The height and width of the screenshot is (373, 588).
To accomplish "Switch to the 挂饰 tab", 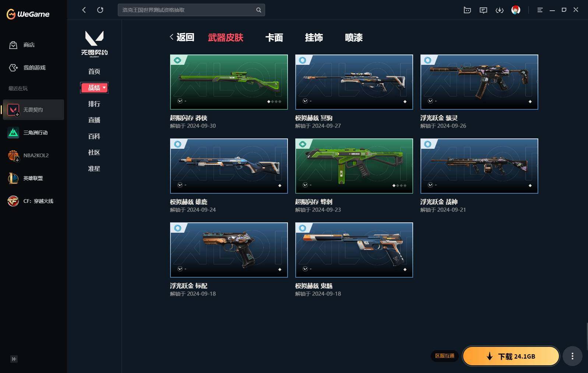I will [x=314, y=38].
